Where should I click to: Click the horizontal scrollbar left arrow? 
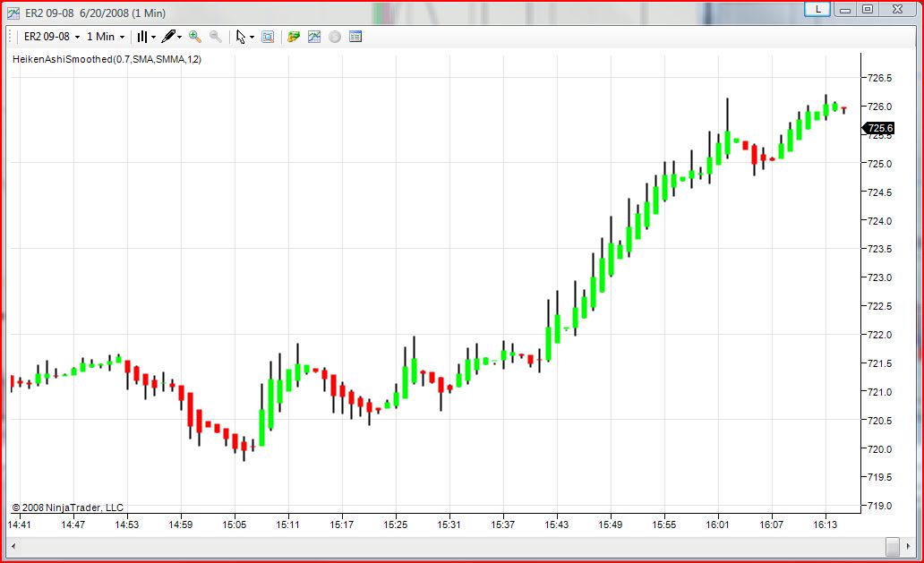[13, 546]
